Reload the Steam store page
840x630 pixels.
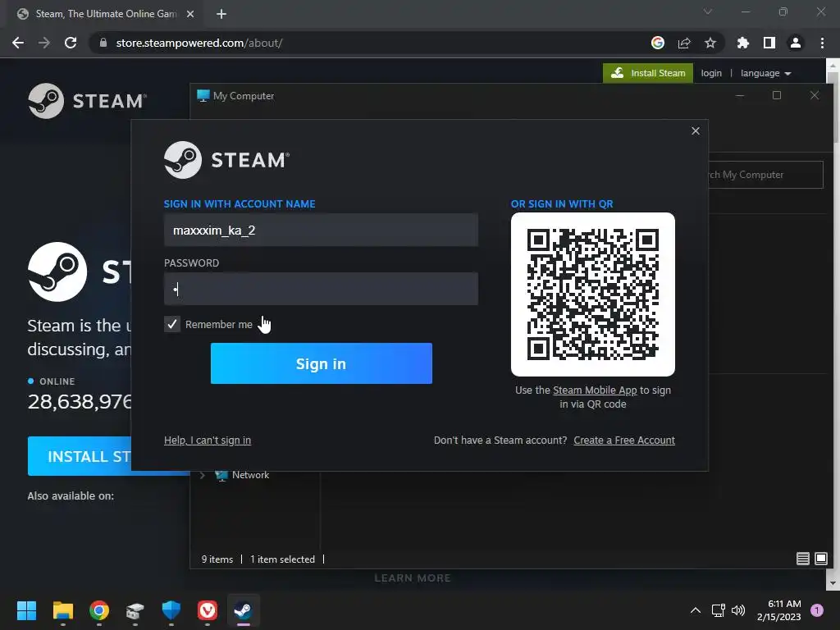[71, 43]
